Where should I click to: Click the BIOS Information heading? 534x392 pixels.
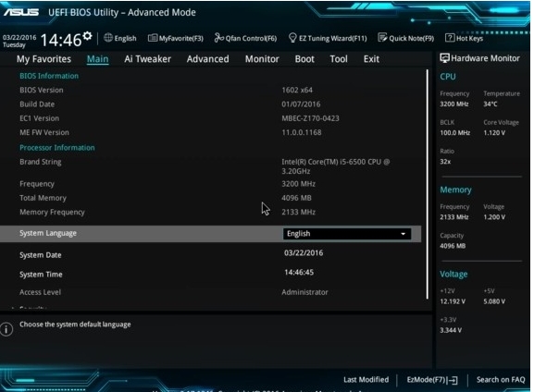49,76
